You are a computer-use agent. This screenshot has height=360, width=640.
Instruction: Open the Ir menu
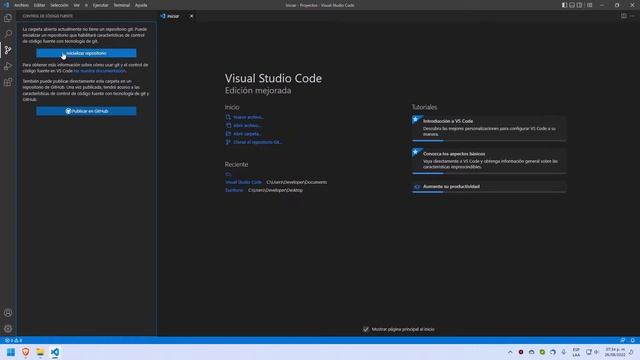pos(86,5)
